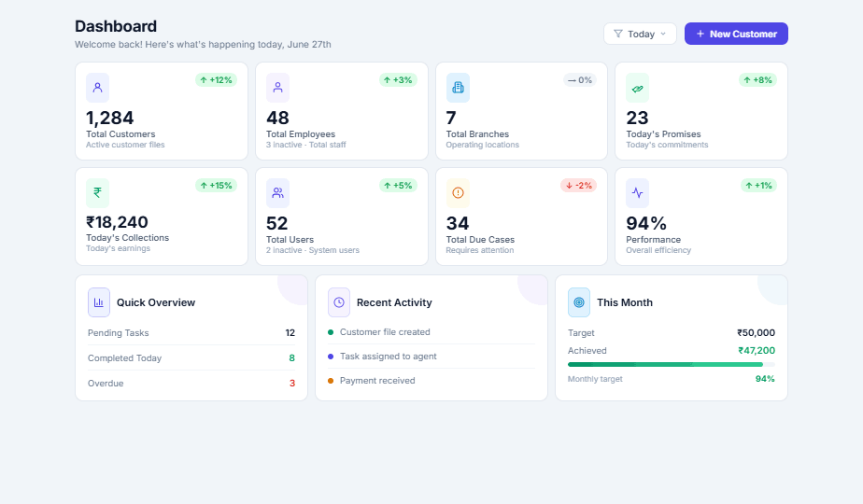The height and width of the screenshot is (504, 863).
Task: Click the This Month title
Action: [x=625, y=302]
